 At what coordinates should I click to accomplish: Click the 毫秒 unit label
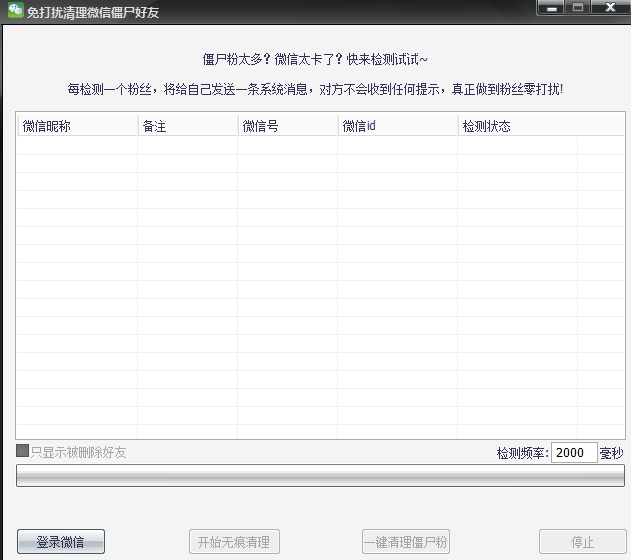(611, 453)
